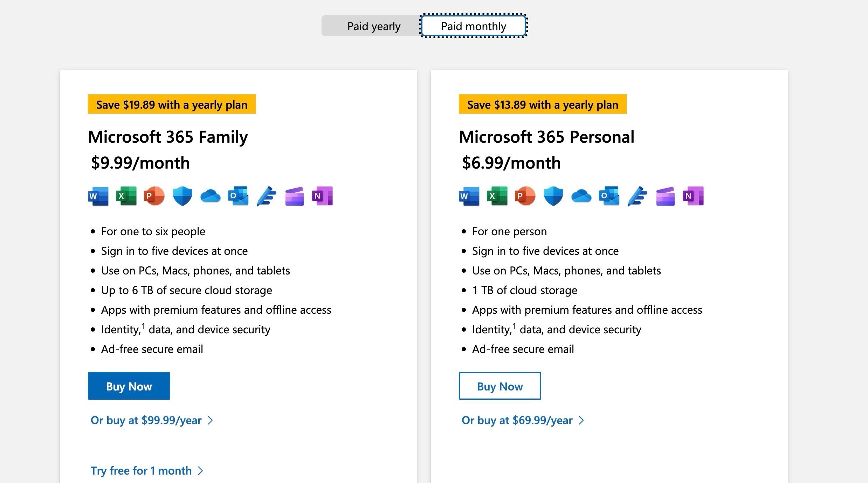Click the chevron next to Try free for 1 month
The image size is (868, 483).
click(200, 471)
